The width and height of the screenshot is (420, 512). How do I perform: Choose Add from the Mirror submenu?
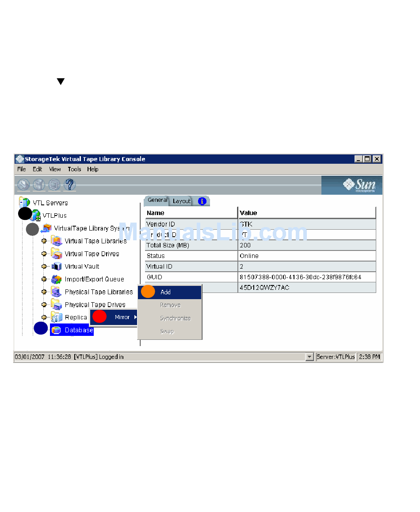coord(170,292)
